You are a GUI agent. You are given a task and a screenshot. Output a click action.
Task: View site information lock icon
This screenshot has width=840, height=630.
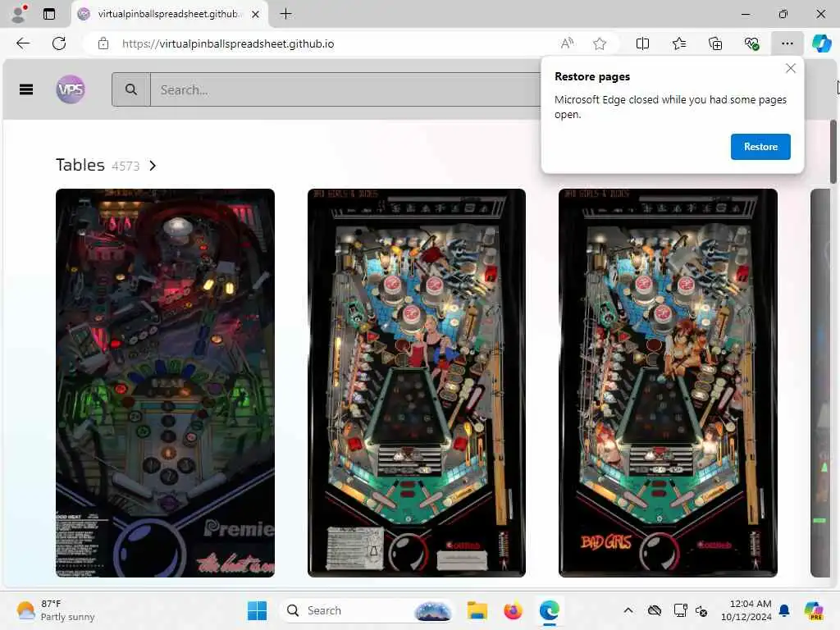pos(103,43)
